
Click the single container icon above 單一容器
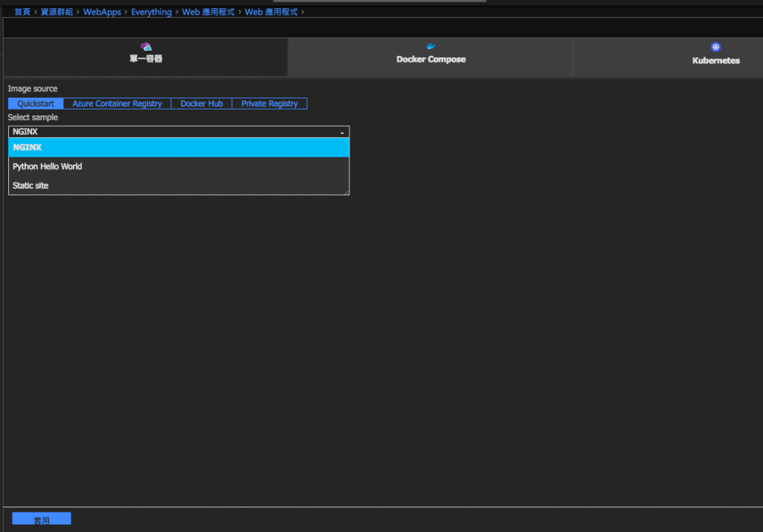[x=146, y=47]
